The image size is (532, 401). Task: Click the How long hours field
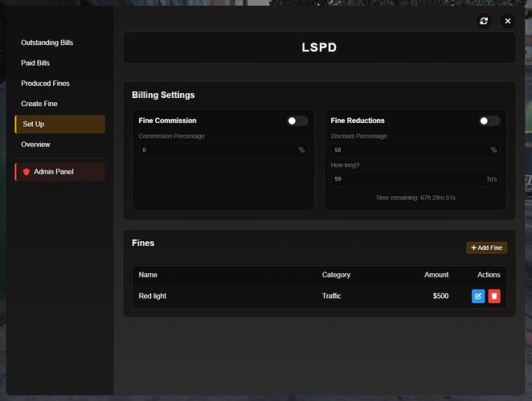(415, 179)
